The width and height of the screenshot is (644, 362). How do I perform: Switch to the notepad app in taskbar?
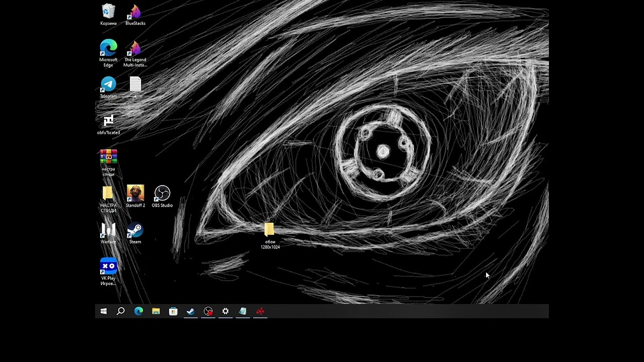[243, 311]
